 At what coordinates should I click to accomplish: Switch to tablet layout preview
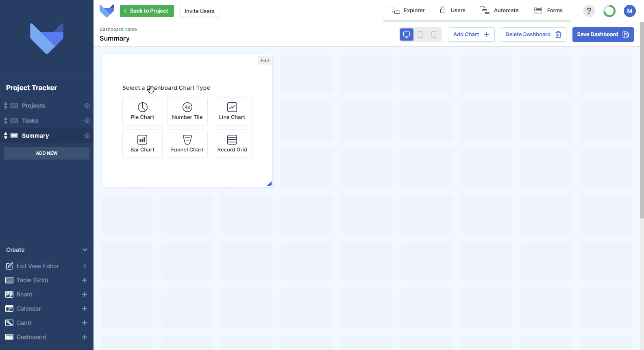420,35
